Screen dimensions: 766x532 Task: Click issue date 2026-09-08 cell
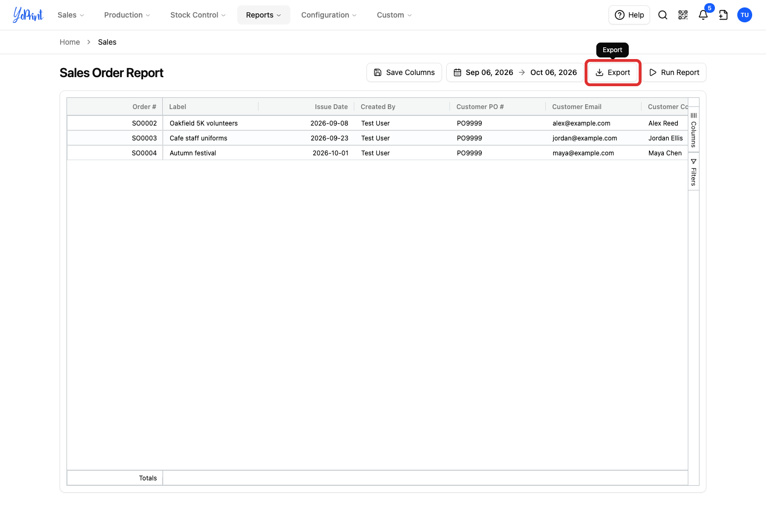click(306, 123)
